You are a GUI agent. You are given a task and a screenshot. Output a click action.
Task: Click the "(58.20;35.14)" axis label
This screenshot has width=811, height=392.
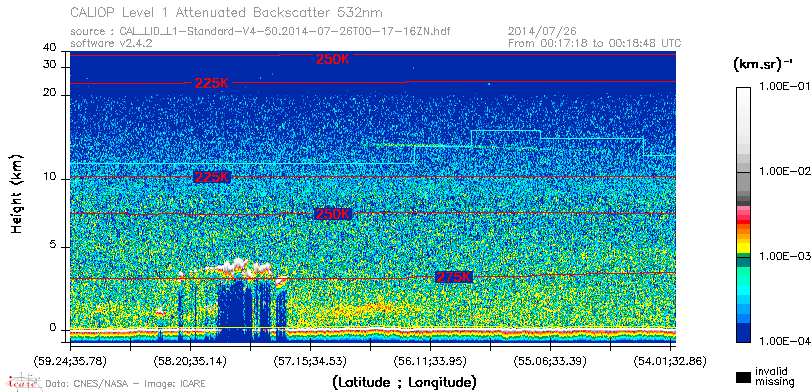[x=190, y=360]
